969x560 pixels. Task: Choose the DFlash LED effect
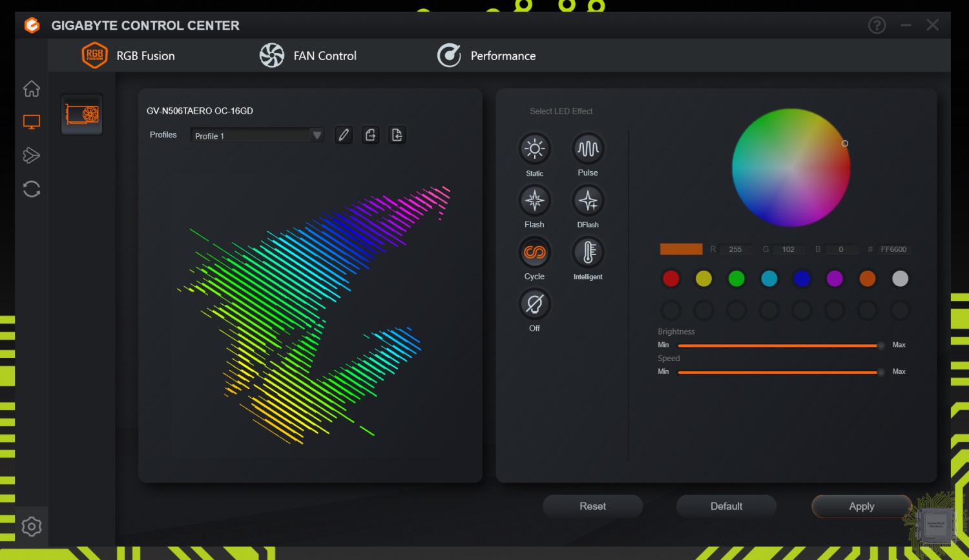(588, 200)
